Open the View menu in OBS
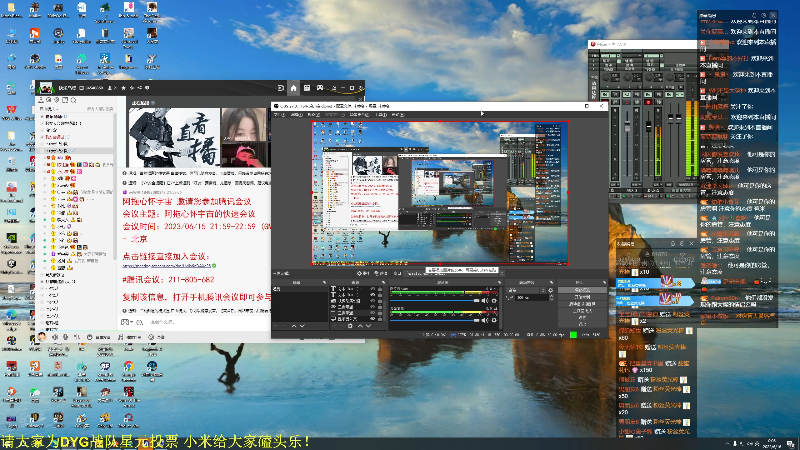The height and width of the screenshot is (450, 800). [314, 115]
